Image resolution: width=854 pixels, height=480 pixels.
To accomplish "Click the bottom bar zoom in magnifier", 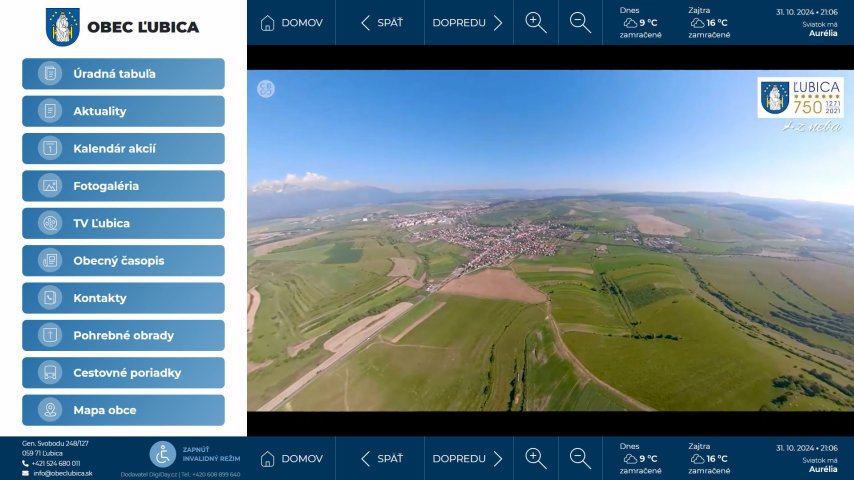I will (x=536, y=459).
